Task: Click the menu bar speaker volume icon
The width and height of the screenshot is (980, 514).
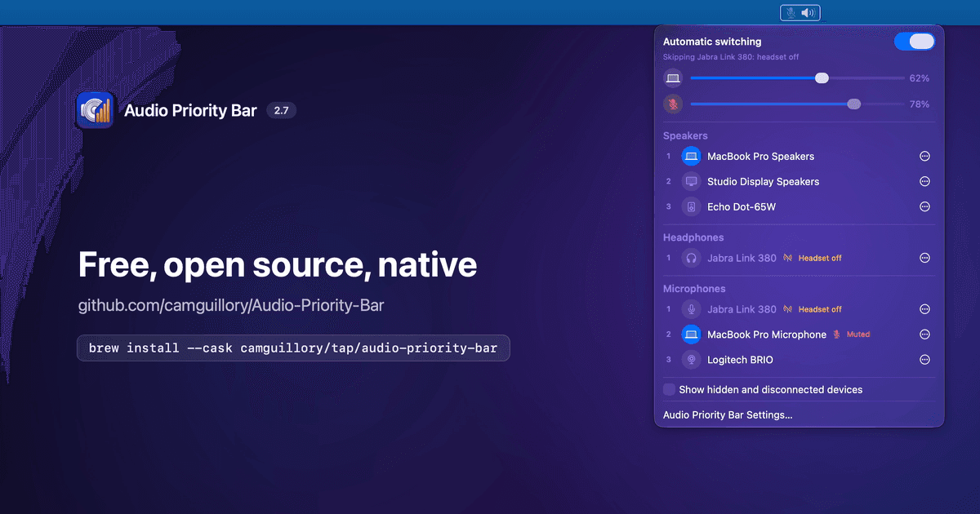Action: coord(808,12)
